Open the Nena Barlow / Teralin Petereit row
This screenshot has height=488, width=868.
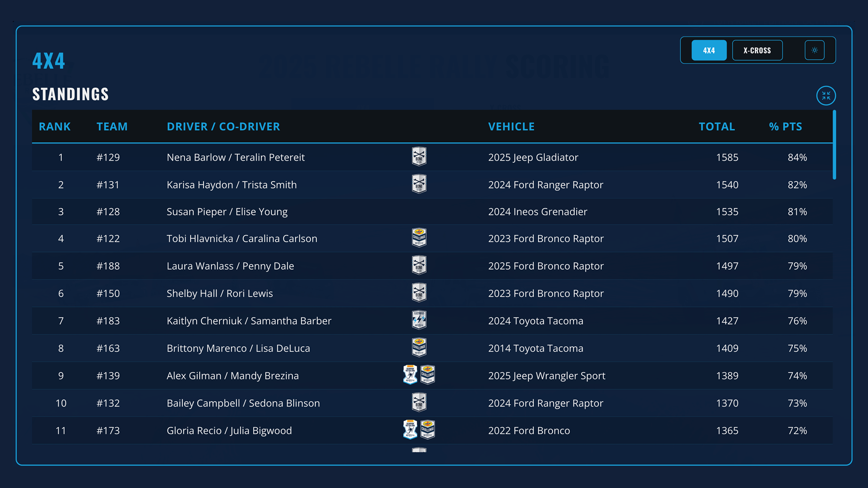(235, 158)
